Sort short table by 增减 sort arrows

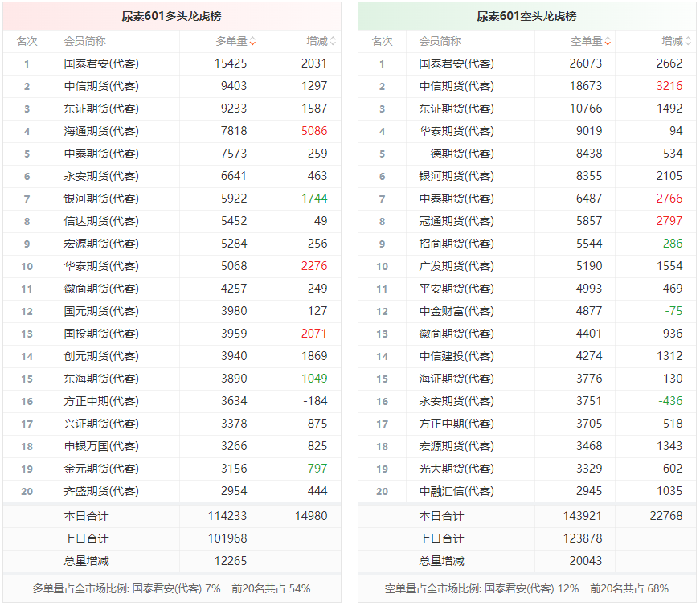tap(688, 42)
